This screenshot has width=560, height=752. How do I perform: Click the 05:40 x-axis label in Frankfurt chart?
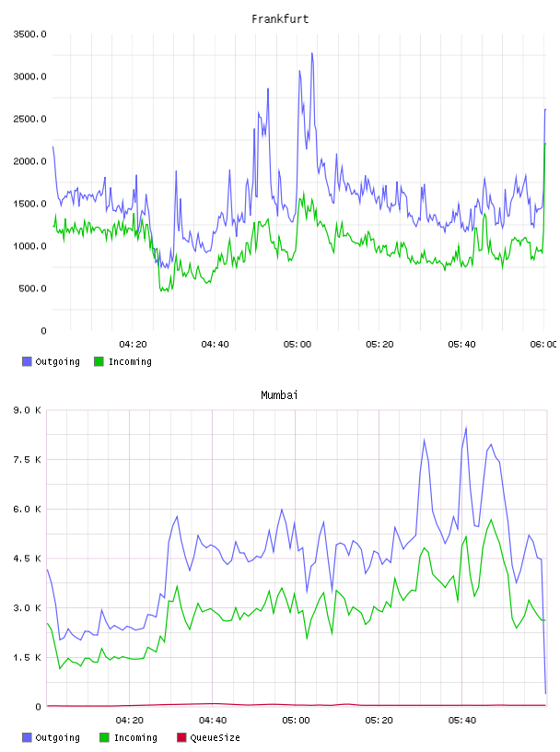coord(461,345)
